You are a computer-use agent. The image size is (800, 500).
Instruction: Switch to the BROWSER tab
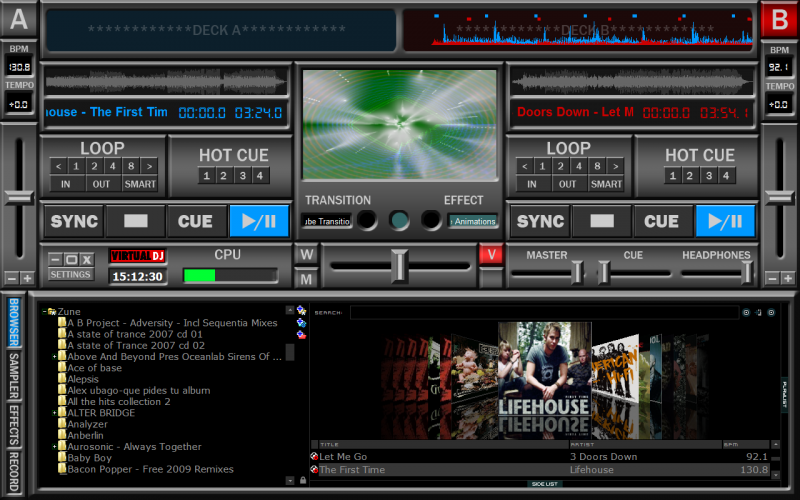14,322
